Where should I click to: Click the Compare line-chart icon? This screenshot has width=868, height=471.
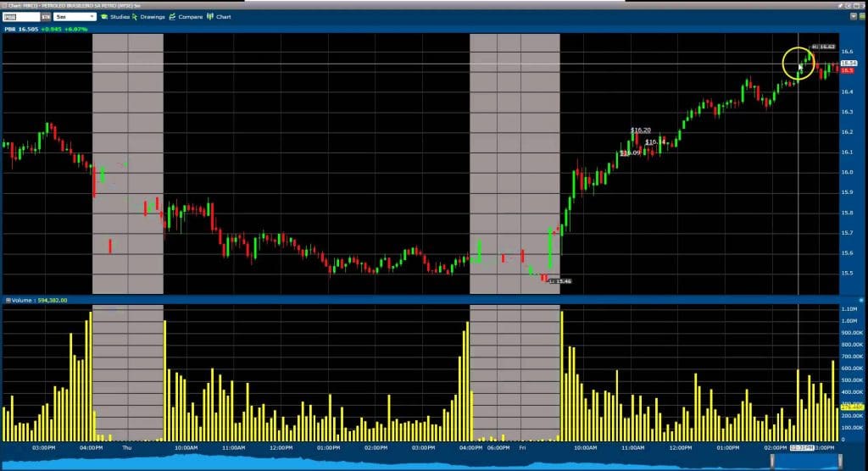[172, 17]
